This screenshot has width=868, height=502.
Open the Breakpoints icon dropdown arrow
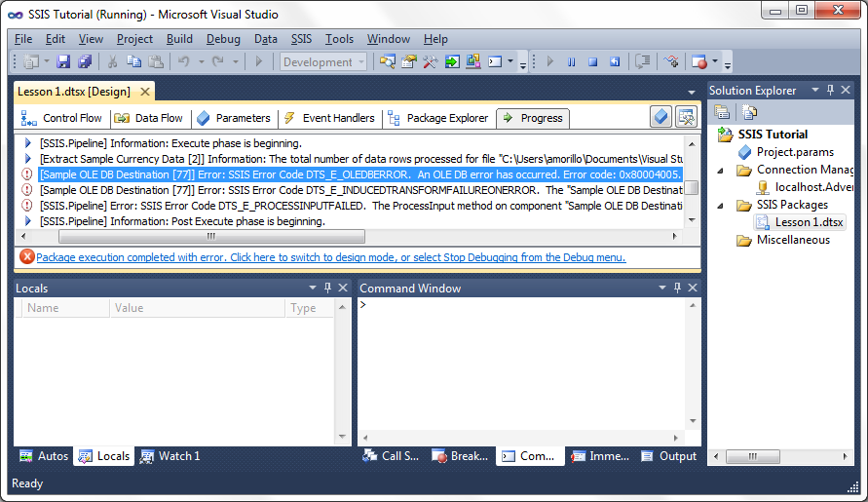pyautogui.click(x=715, y=61)
